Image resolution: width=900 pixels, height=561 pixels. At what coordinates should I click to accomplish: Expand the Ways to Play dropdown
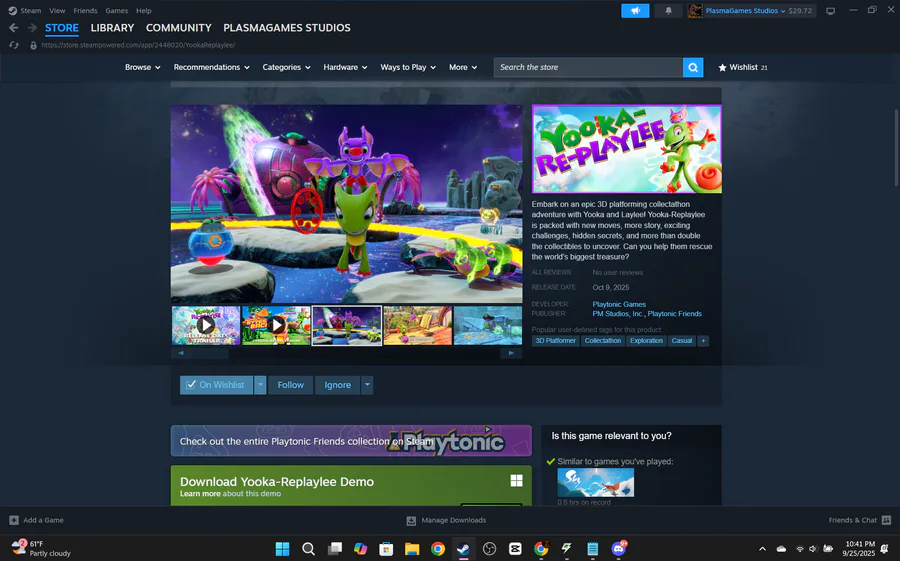408,67
